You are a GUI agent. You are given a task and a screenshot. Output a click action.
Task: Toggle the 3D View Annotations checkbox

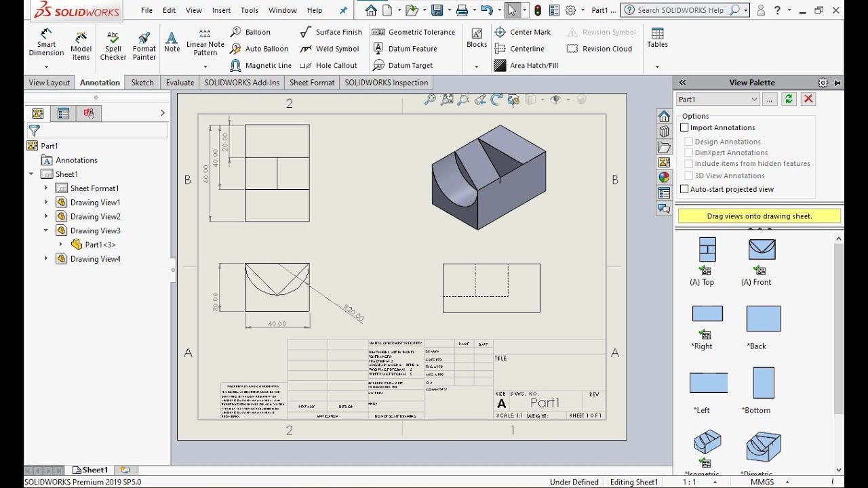(689, 176)
